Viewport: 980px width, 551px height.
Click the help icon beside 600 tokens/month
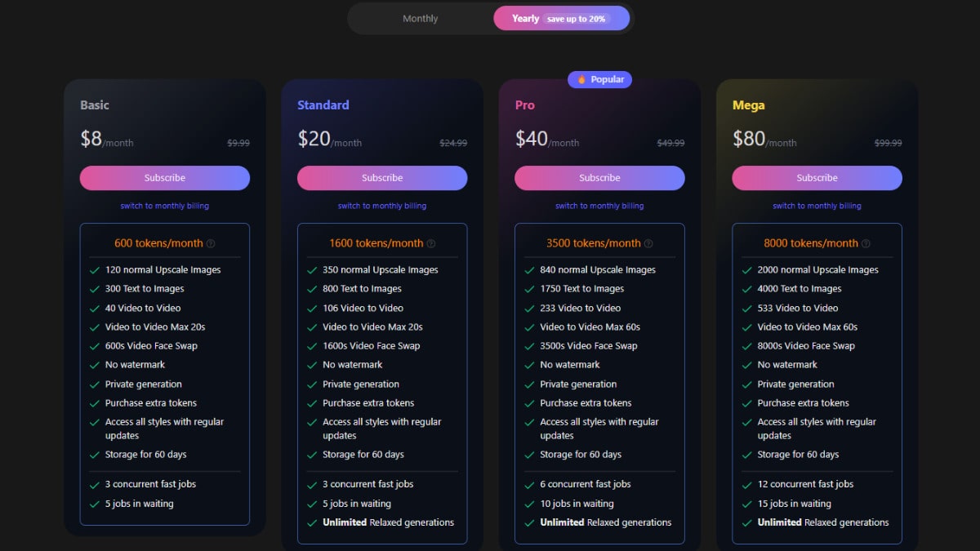(211, 243)
